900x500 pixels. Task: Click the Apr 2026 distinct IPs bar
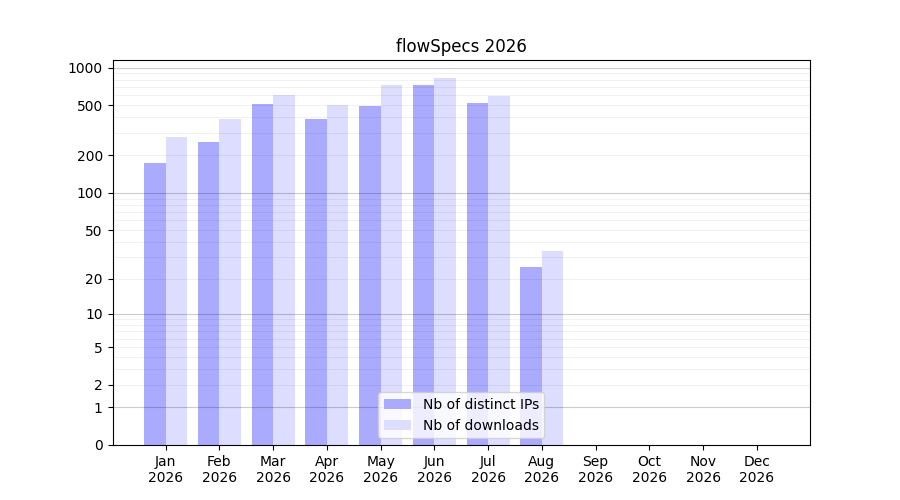pos(316,282)
